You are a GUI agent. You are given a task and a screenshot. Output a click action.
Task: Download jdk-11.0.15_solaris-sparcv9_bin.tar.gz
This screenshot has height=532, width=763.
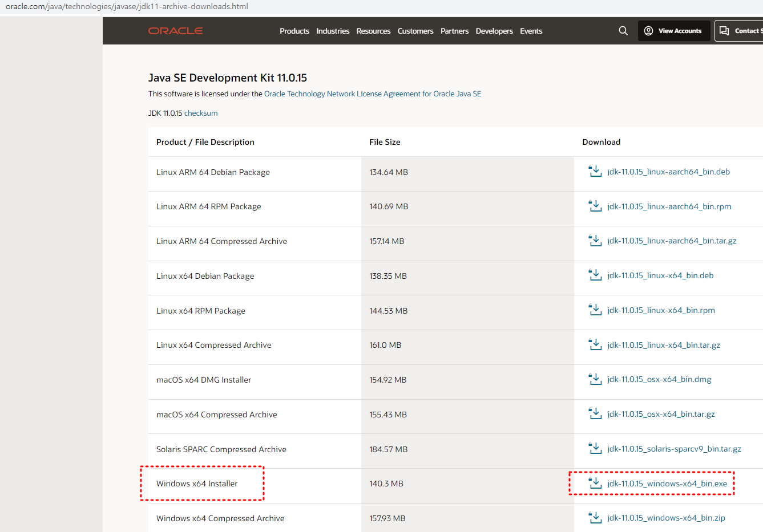[x=674, y=449]
